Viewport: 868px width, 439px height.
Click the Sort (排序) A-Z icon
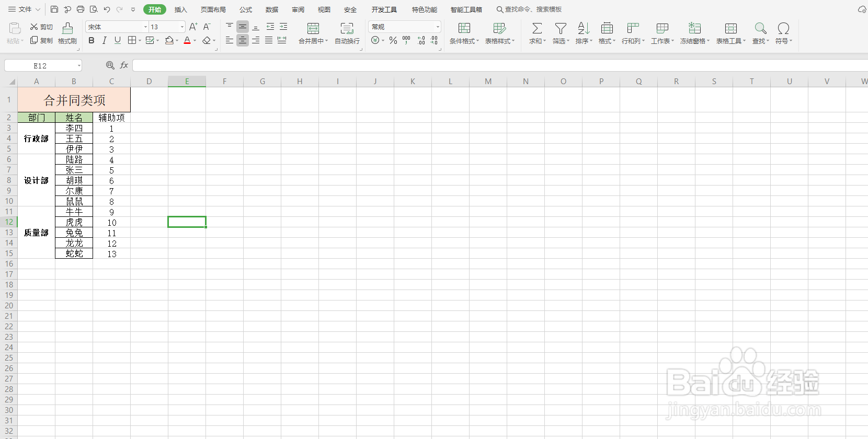coord(584,28)
